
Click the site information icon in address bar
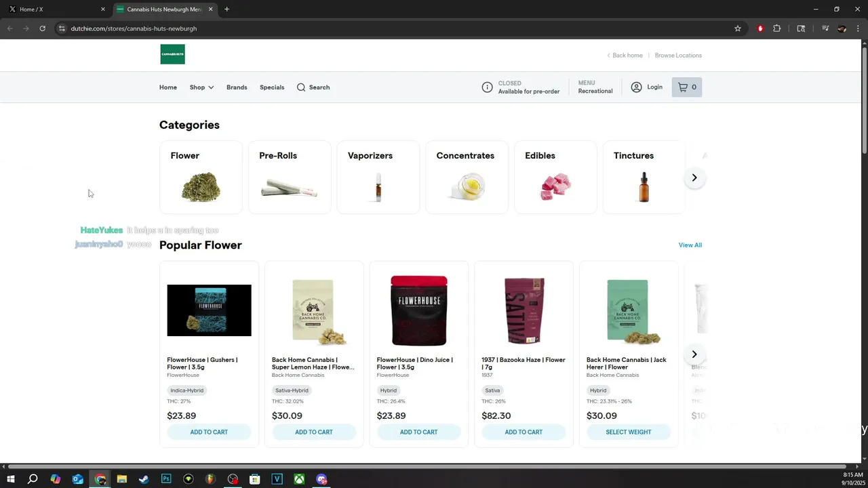tap(61, 28)
